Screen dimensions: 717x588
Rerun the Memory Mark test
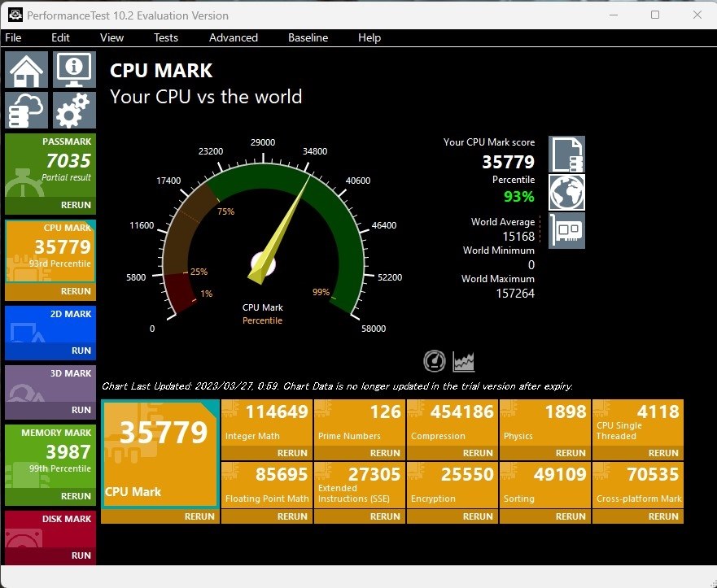pyautogui.click(x=50, y=496)
